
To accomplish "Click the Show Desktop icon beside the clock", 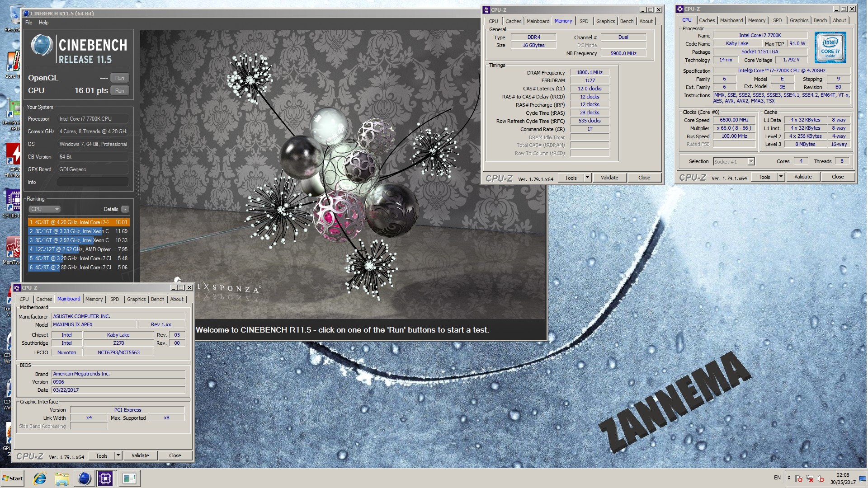I will [863, 479].
